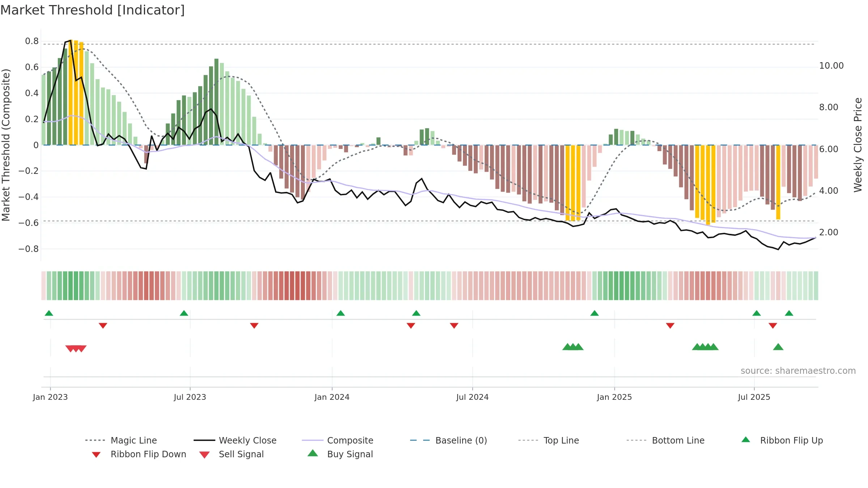Click the −0.2 left-axis tick label

tap(29, 171)
